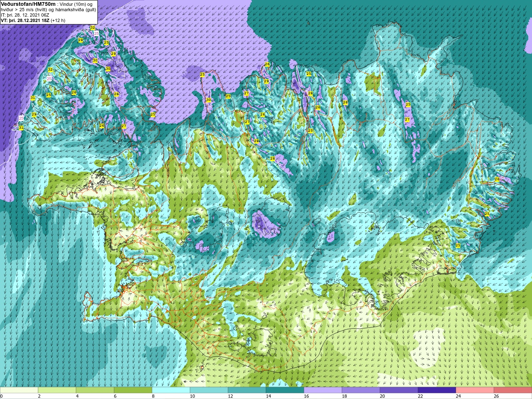Click the '(+12 h)' forecast offset text

(58, 20)
